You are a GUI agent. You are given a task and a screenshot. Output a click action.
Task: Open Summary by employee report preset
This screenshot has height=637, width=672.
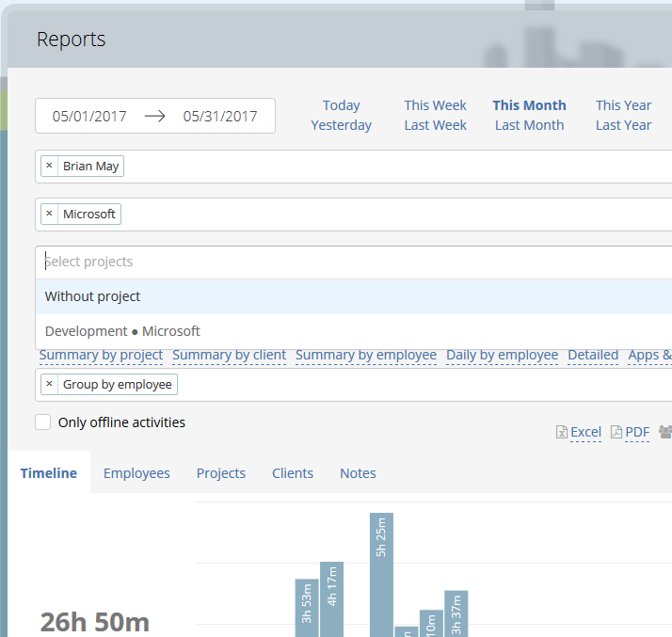pyautogui.click(x=366, y=355)
